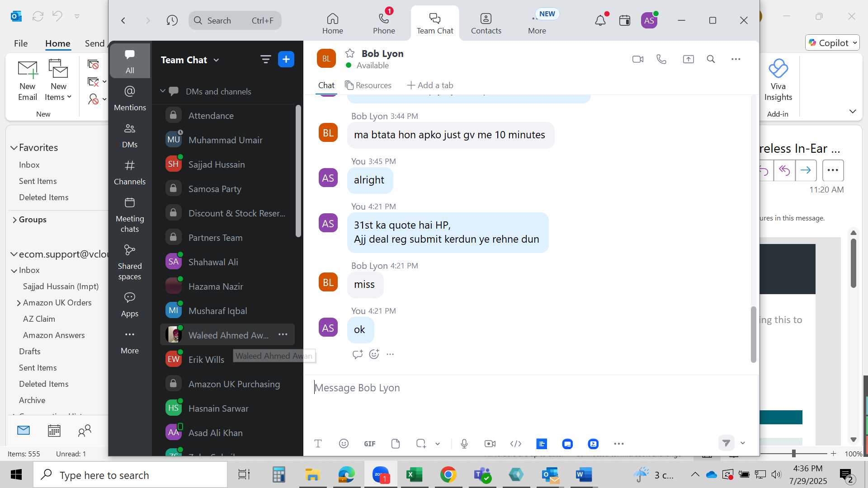The height and width of the screenshot is (488, 868).
Task: Adjust Outlook zoom slider
Action: 793,453
